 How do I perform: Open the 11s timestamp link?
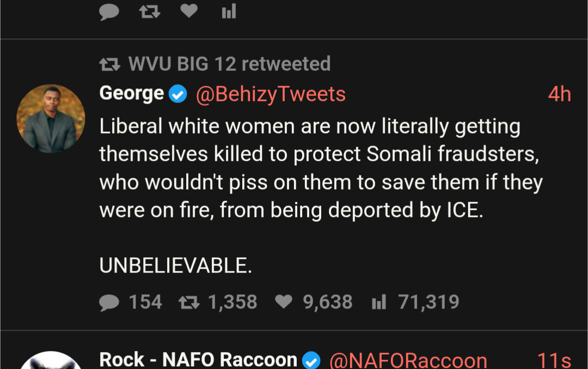point(554,360)
